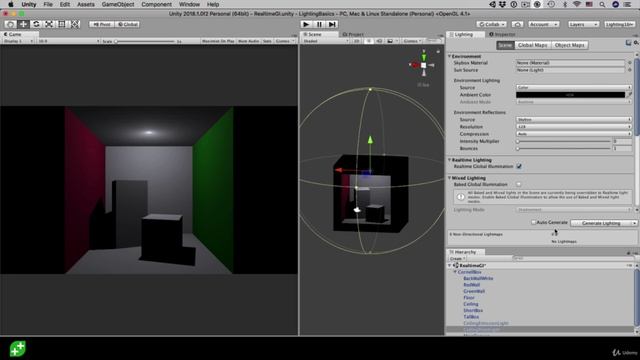This screenshot has width=640, height=360.
Task: Select Ceiling in Hierarchy
Action: click(471, 304)
